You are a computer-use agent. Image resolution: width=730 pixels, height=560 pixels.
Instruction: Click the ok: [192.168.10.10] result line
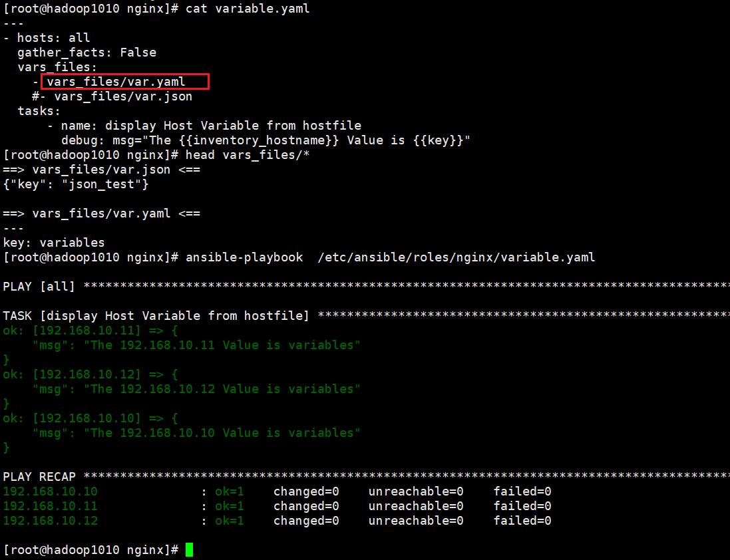point(91,418)
